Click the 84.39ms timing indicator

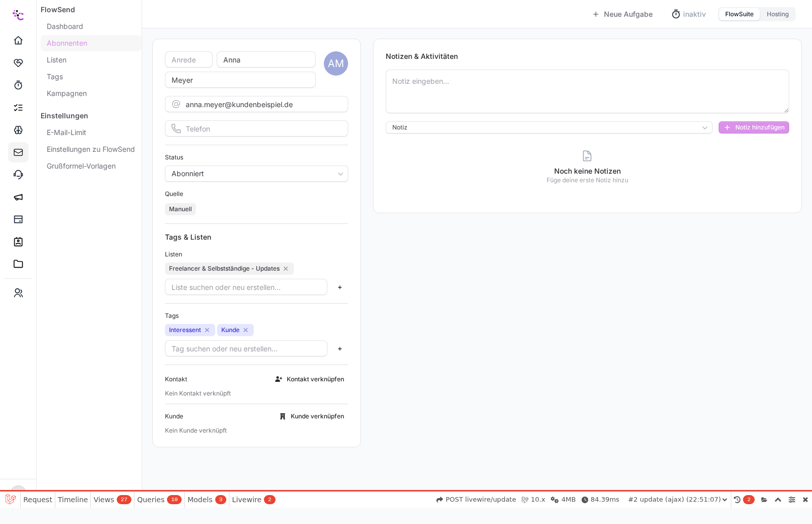[600, 500]
